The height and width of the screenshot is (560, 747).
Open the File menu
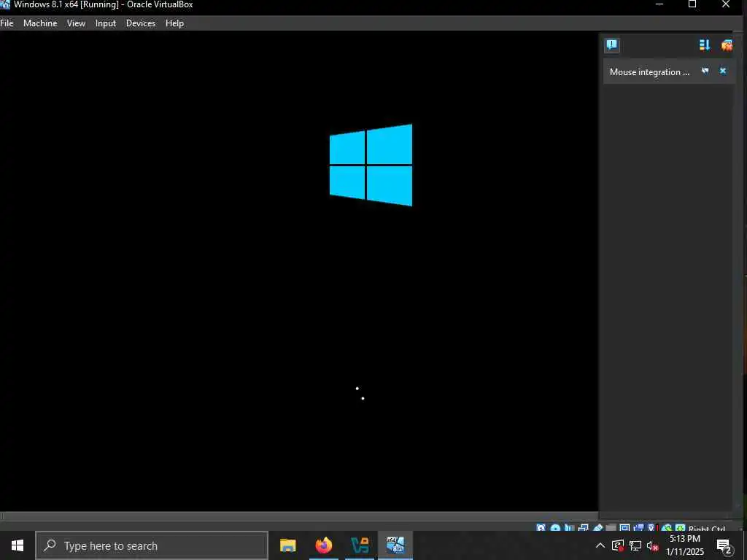7,23
